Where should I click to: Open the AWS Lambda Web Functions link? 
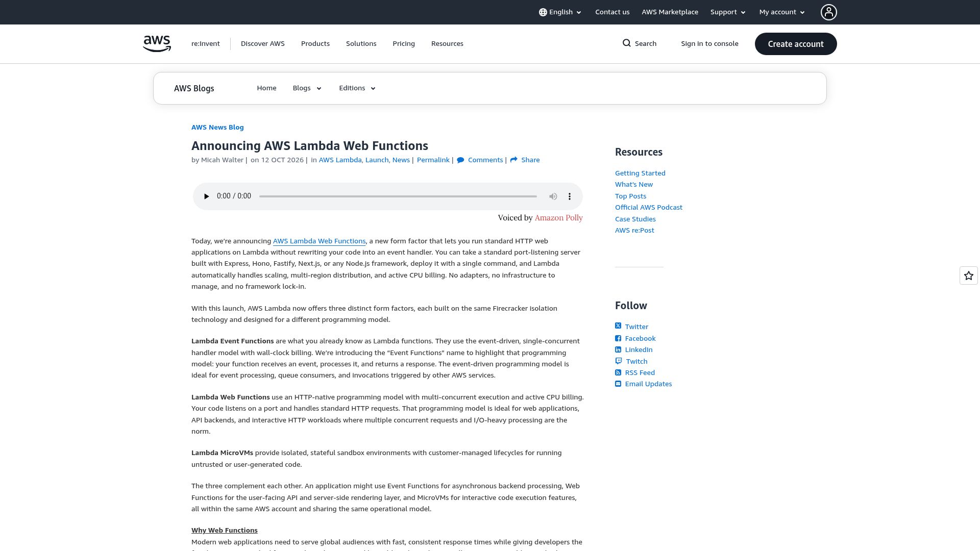pyautogui.click(x=319, y=241)
